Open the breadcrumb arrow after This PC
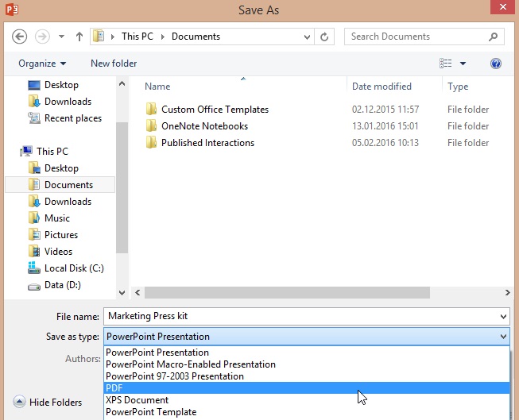 (x=162, y=37)
